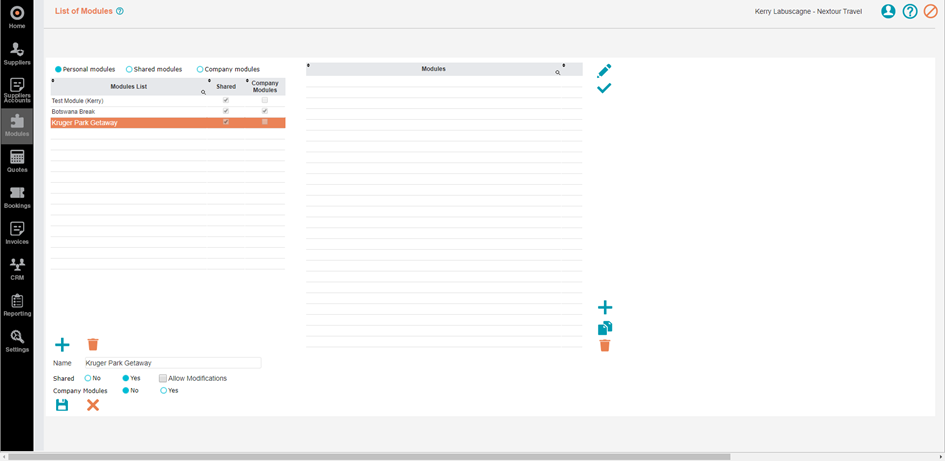Set Shared option to Yes
This screenshot has height=461, width=945.
click(126, 378)
